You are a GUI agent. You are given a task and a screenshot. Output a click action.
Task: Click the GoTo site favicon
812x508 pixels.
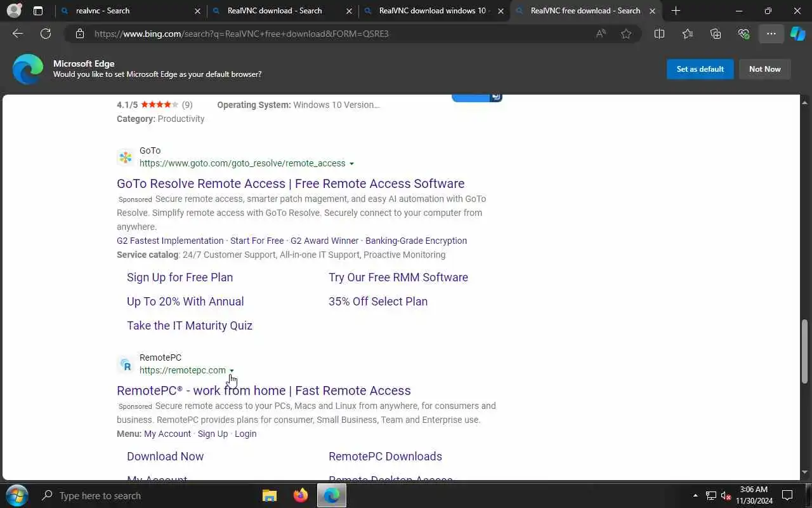point(126,157)
